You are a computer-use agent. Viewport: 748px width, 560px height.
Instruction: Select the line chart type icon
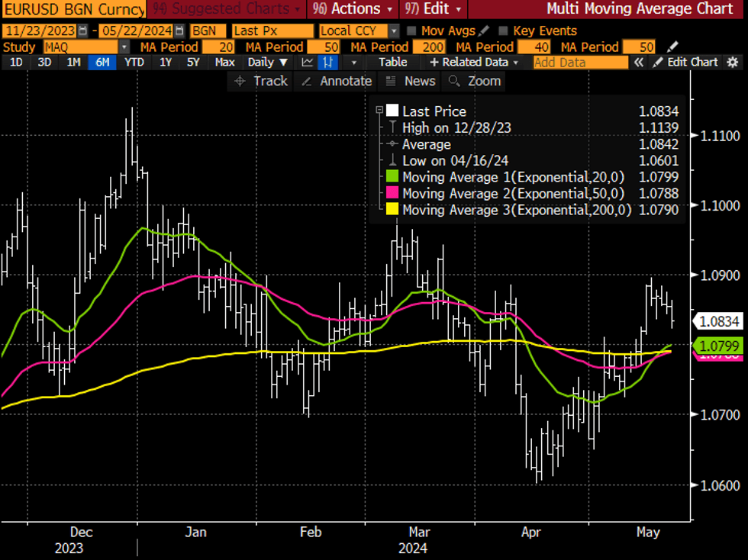[307, 62]
